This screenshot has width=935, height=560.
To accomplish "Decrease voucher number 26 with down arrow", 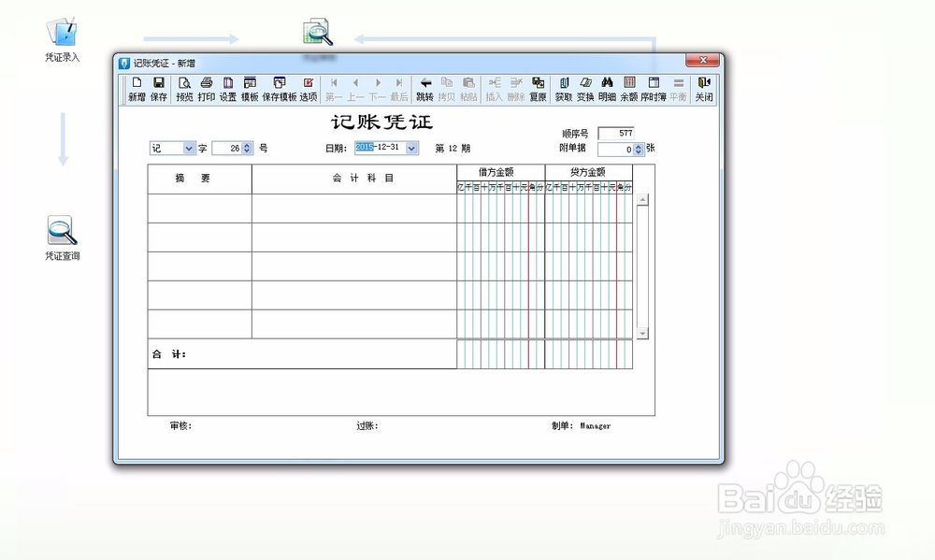I will [247, 151].
